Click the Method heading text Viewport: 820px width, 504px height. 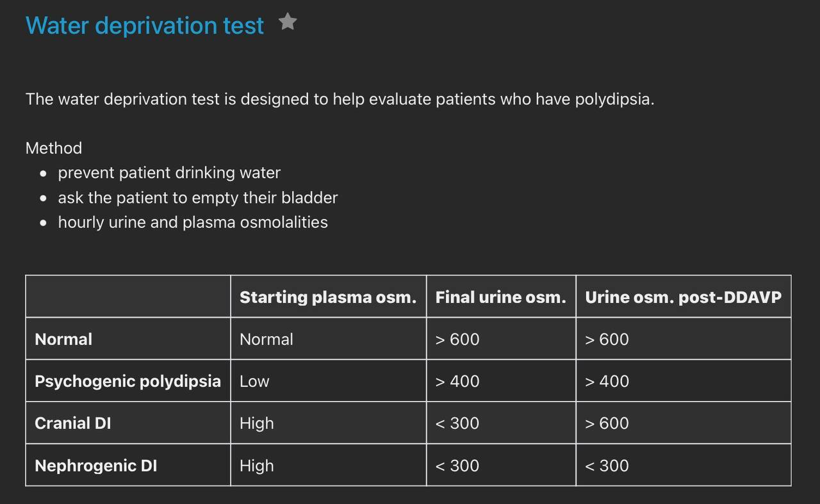point(54,148)
